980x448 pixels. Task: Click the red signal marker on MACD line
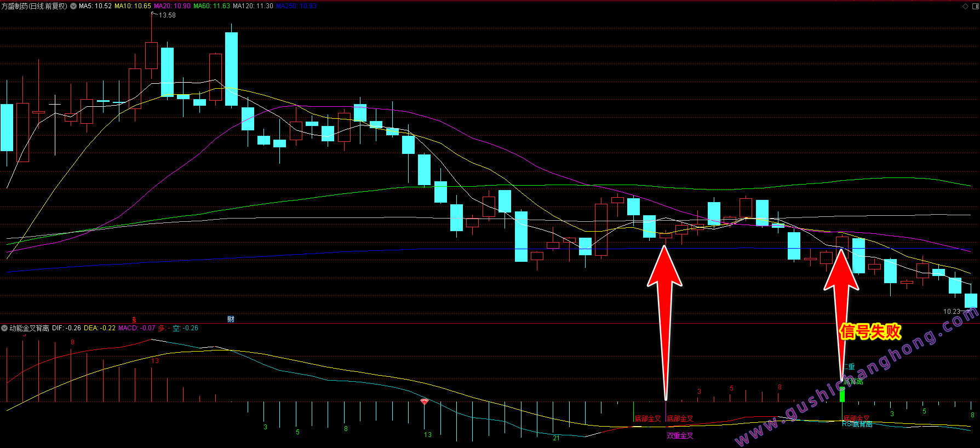424,402
